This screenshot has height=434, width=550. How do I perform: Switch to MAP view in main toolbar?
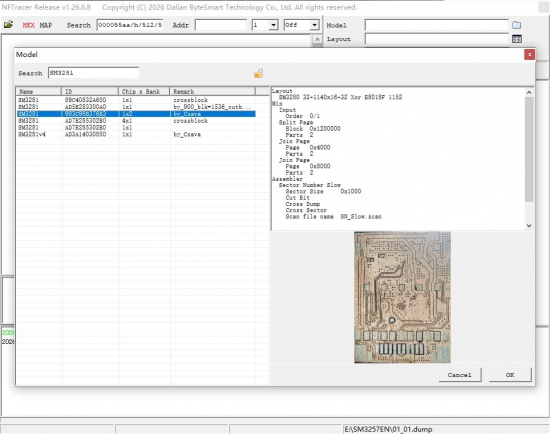[46, 25]
